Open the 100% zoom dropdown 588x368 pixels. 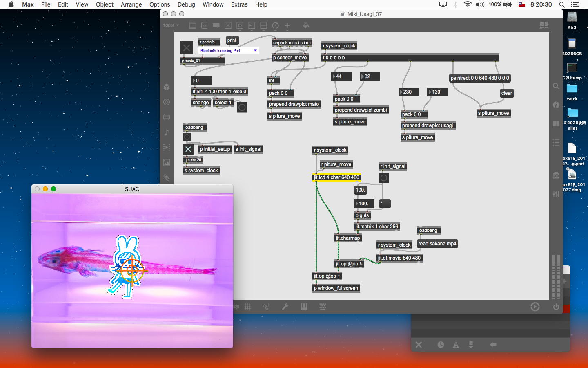point(171,25)
